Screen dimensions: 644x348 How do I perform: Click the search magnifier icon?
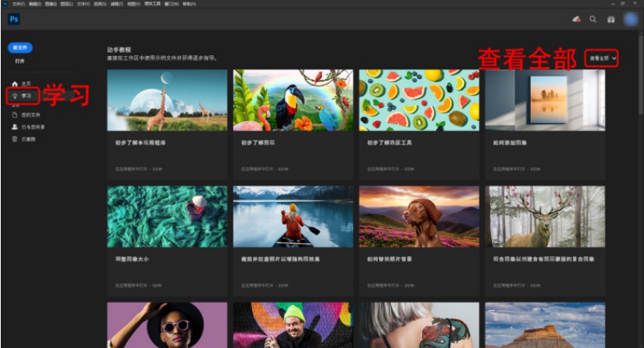[x=594, y=19]
